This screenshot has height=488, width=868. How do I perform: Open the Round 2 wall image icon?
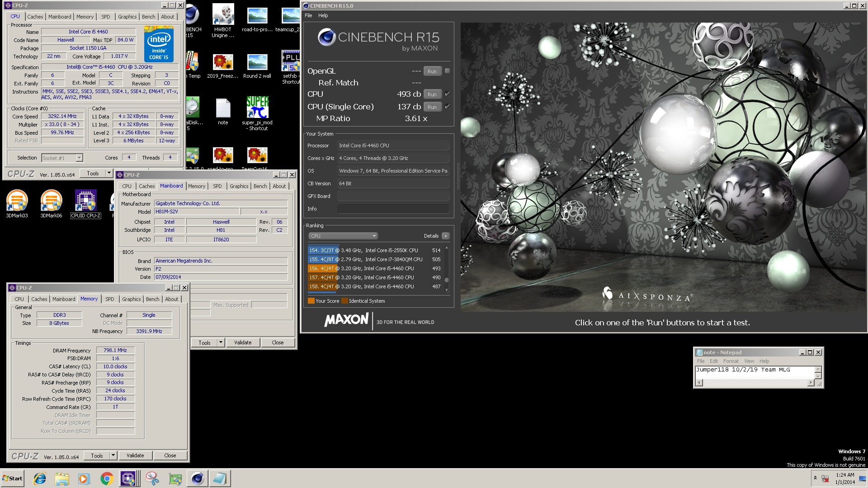[x=257, y=66]
